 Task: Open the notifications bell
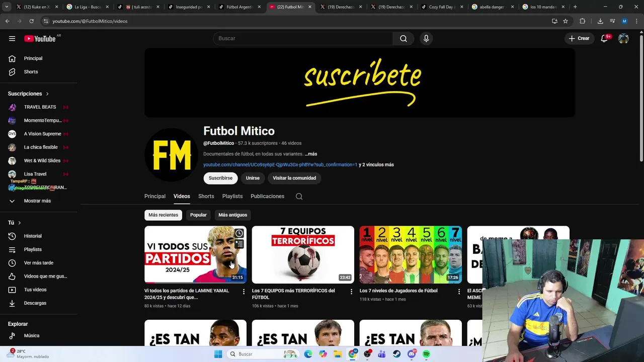point(604,38)
